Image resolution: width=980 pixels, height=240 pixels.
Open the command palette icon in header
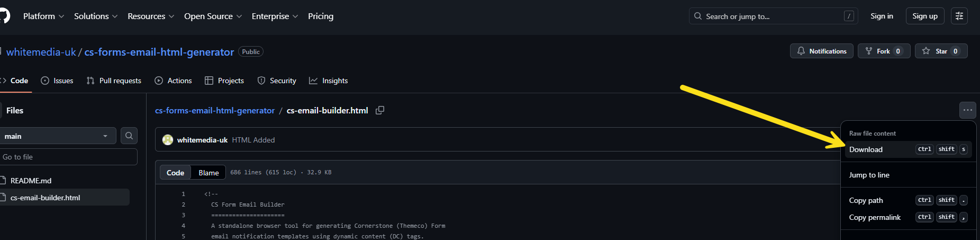pyautogui.click(x=959, y=16)
